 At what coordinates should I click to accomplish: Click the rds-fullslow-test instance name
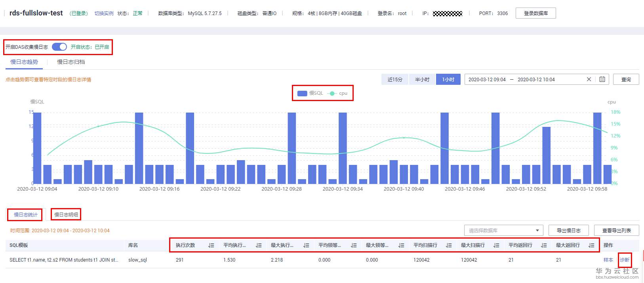click(36, 13)
